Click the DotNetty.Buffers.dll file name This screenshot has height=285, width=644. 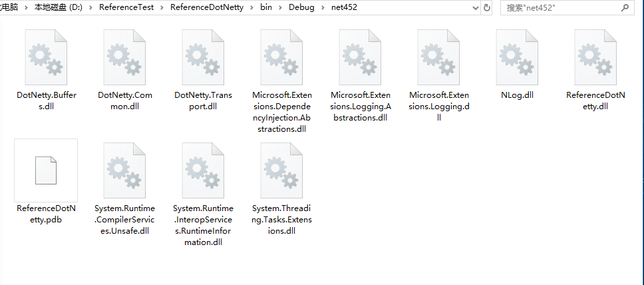point(47,101)
